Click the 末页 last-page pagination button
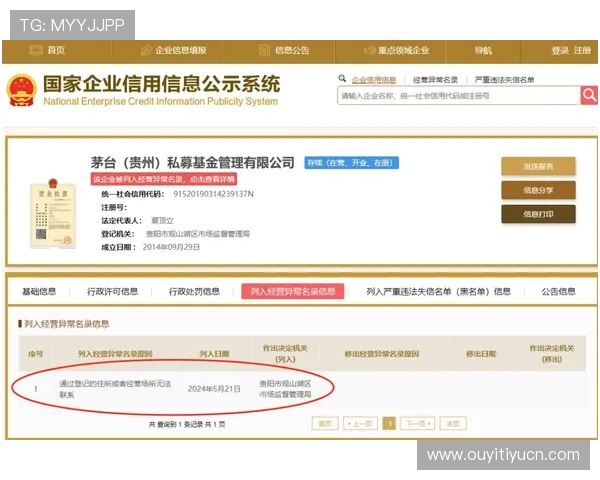Screen dimensions: 600x480 [x=453, y=424]
